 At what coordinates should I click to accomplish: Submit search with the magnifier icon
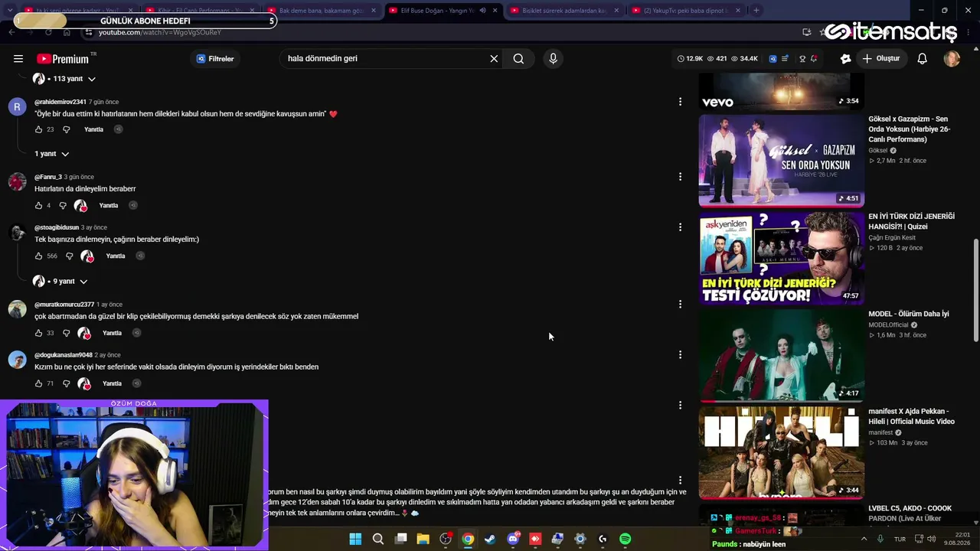pyautogui.click(x=518, y=59)
